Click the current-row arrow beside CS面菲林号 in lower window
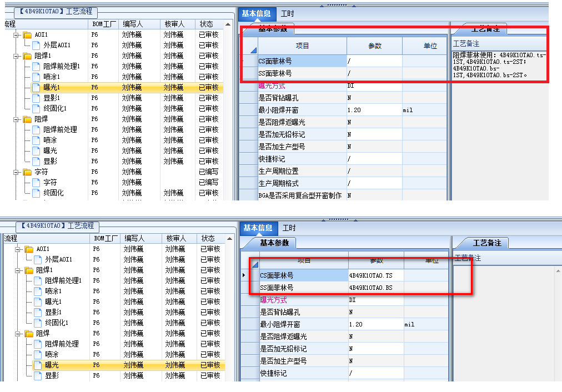Screen dimensions: 562x392 [244, 275]
